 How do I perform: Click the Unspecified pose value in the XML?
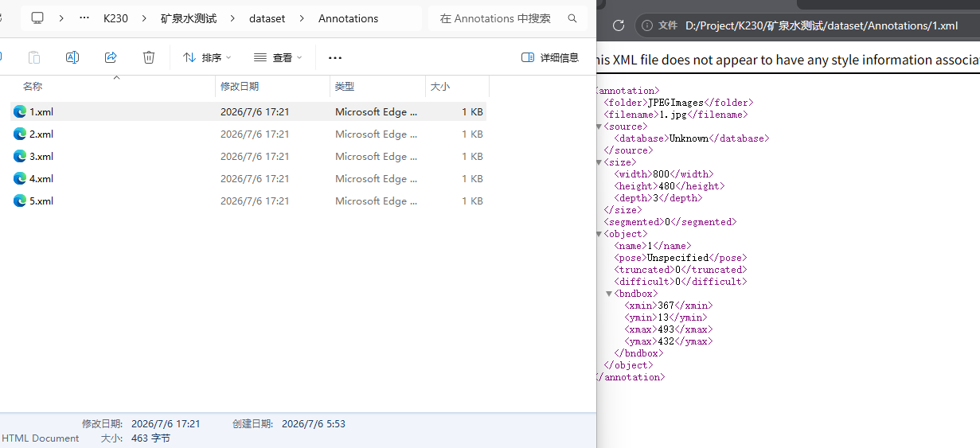[x=677, y=258]
